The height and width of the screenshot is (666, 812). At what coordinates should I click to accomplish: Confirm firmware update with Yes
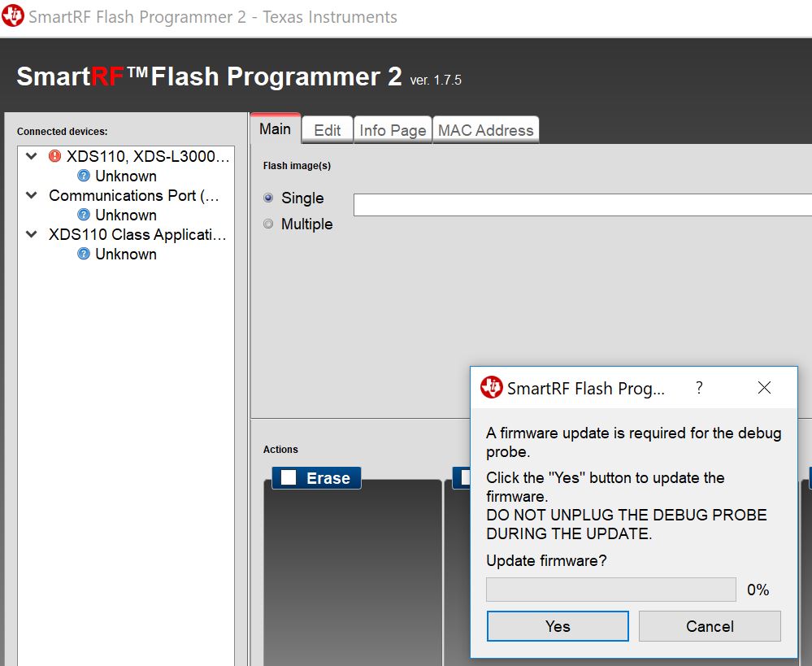[558, 626]
